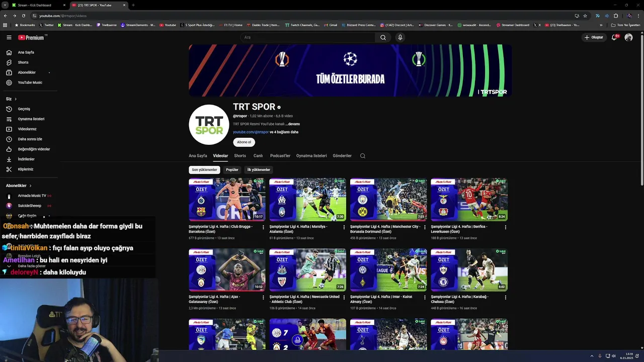Open the channel Oynatma listeleri tab
This screenshot has width=644, height=362.
[x=311, y=156]
